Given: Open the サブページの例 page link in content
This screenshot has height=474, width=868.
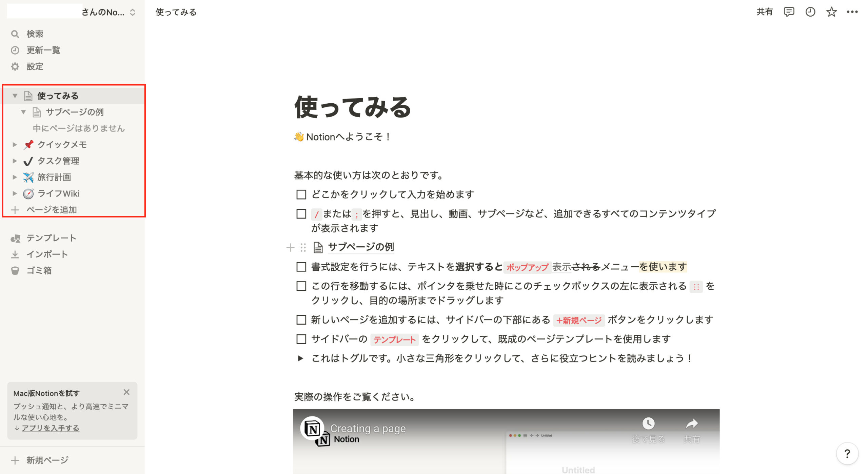Looking at the screenshot, I should (x=361, y=247).
